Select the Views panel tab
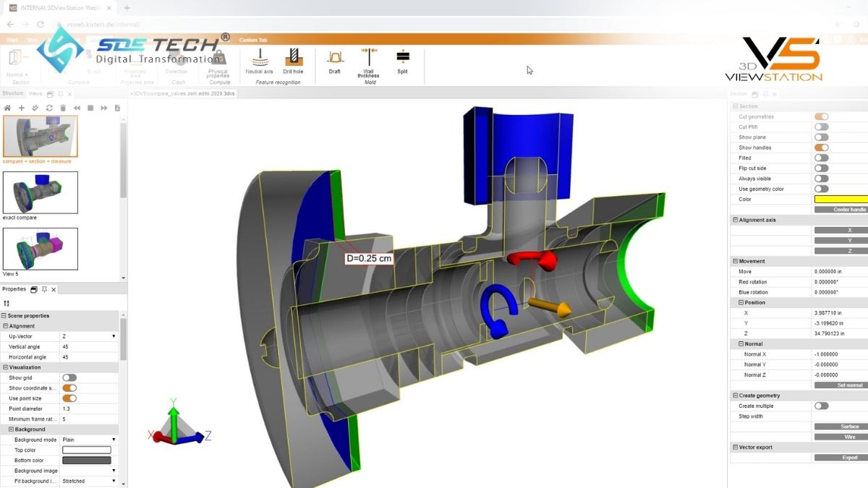This screenshot has width=868, height=488. pos(34,94)
